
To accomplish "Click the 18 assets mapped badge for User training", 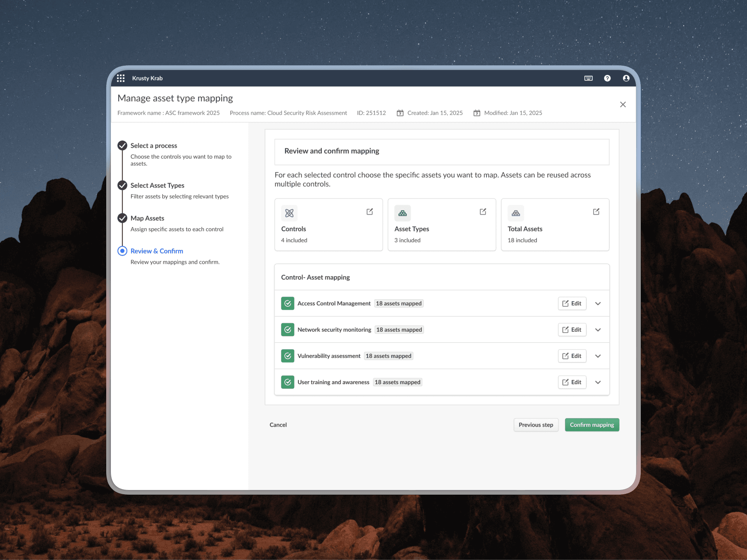I will coord(398,382).
